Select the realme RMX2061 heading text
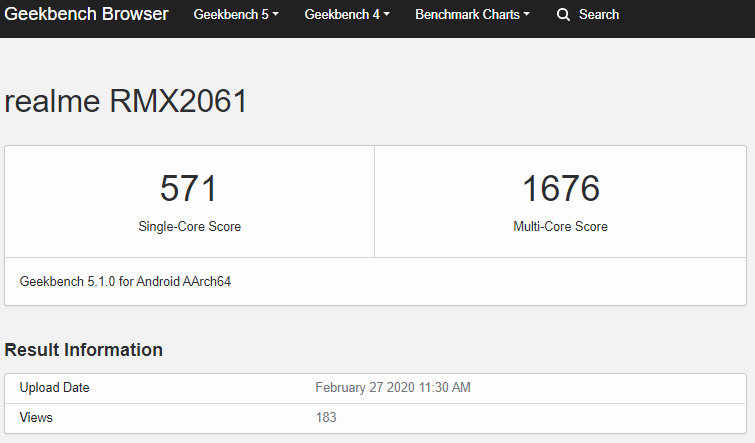 [x=126, y=101]
